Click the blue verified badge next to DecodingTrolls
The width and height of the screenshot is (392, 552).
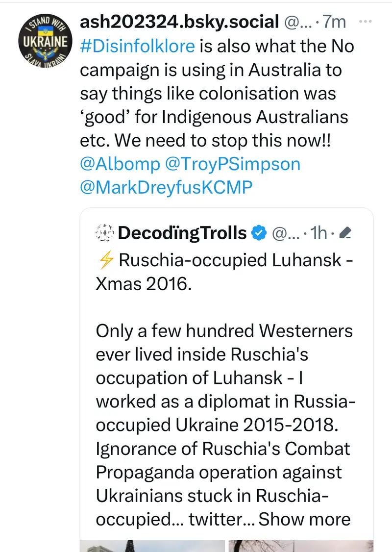(259, 233)
